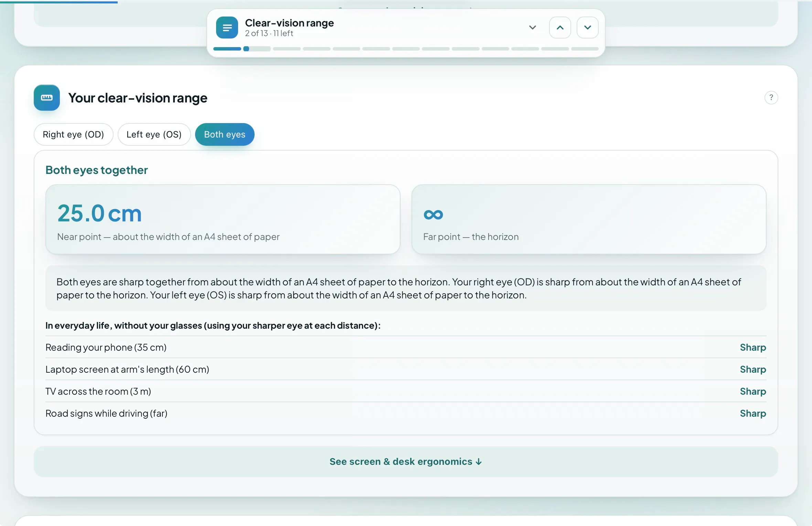Click 'Laptop screen at arm's length (60 cm)'
812x526 pixels.
pos(406,369)
